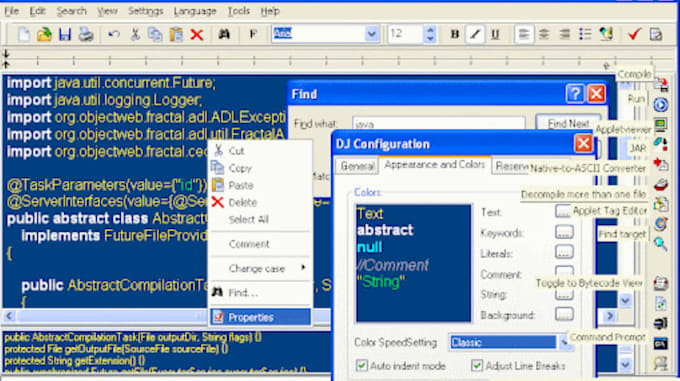680x381 pixels.
Task: Open the File menu
Action: (x=11, y=11)
